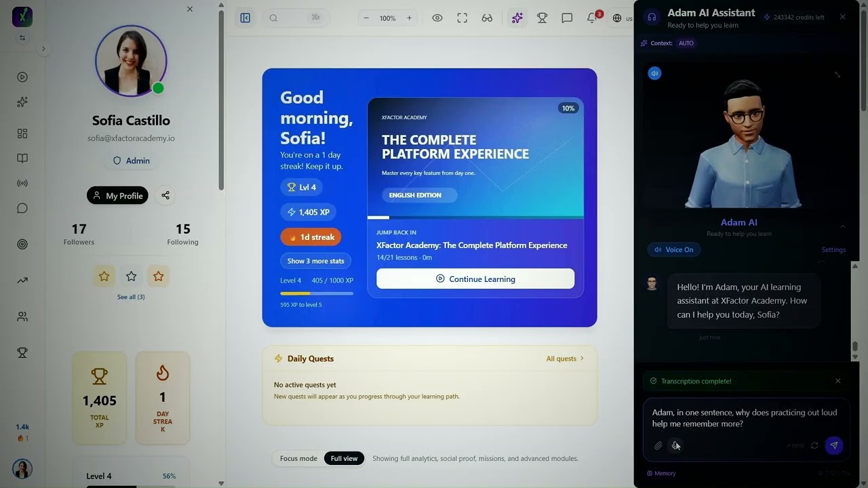The image size is (868, 488).
Task: Click the share icon beside My Profile
Action: pyautogui.click(x=165, y=195)
